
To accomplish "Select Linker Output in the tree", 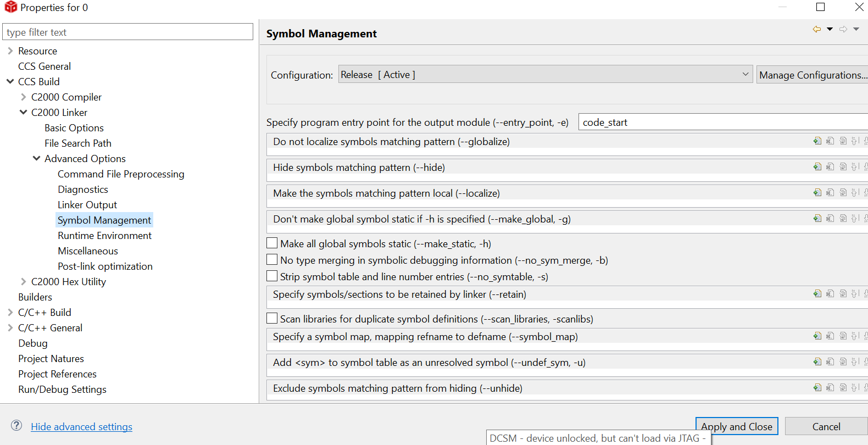I will [87, 205].
